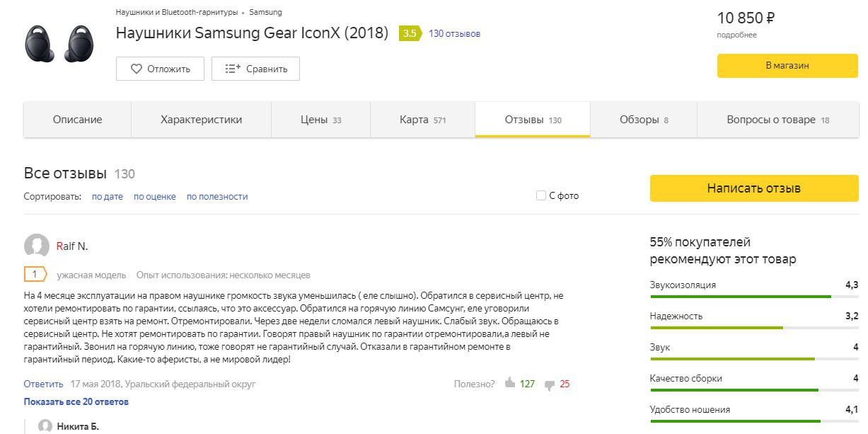Open the Вопросы о товаре 18 tab
The height and width of the screenshot is (434, 868).
click(x=777, y=120)
